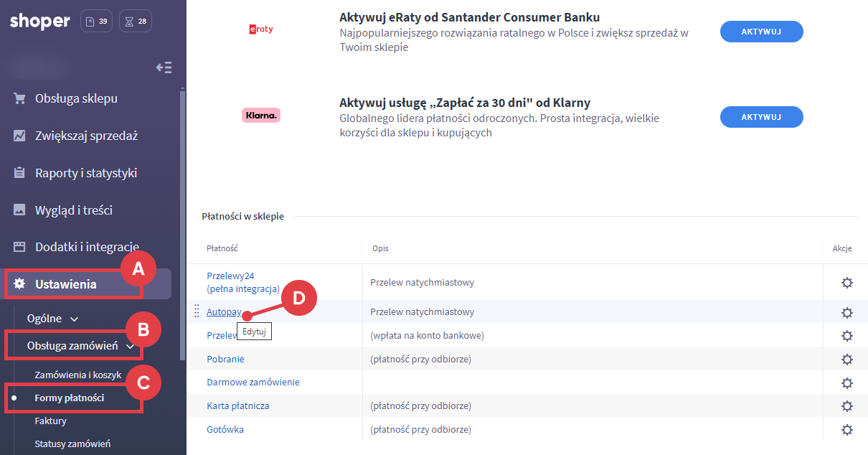The height and width of the screenshot is (455, 868).
Task: Edit the Autopay payment method
Action: [224, 312]
